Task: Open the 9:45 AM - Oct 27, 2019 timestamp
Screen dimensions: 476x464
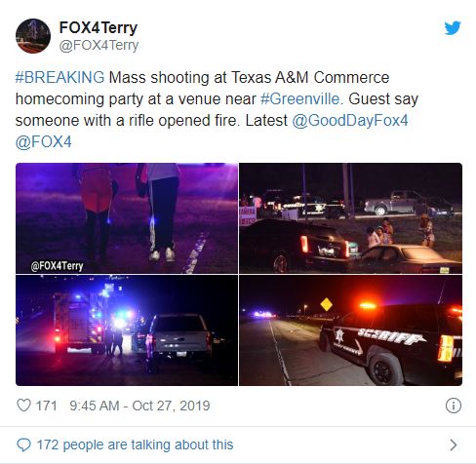Action: 139,406
